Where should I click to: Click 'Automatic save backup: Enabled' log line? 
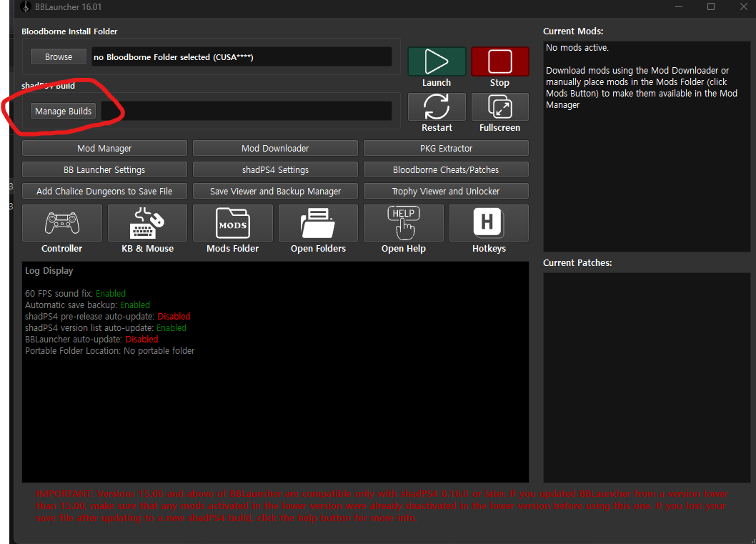[x=87, y=305]
